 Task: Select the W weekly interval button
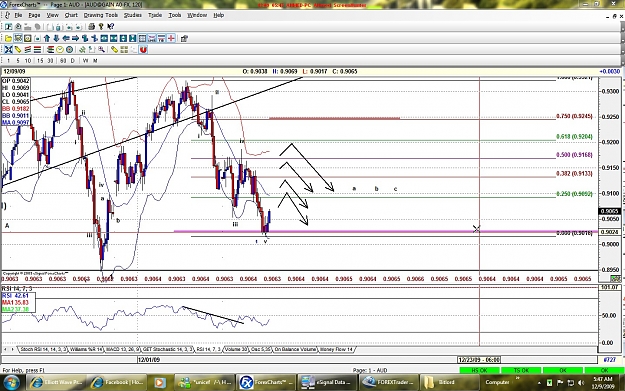85,61
